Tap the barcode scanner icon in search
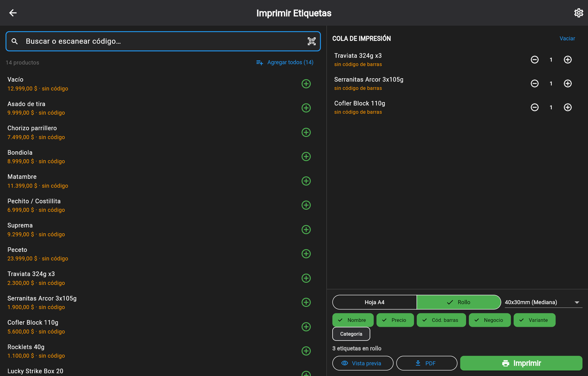 pyautogui.click(x=312, y=41)
